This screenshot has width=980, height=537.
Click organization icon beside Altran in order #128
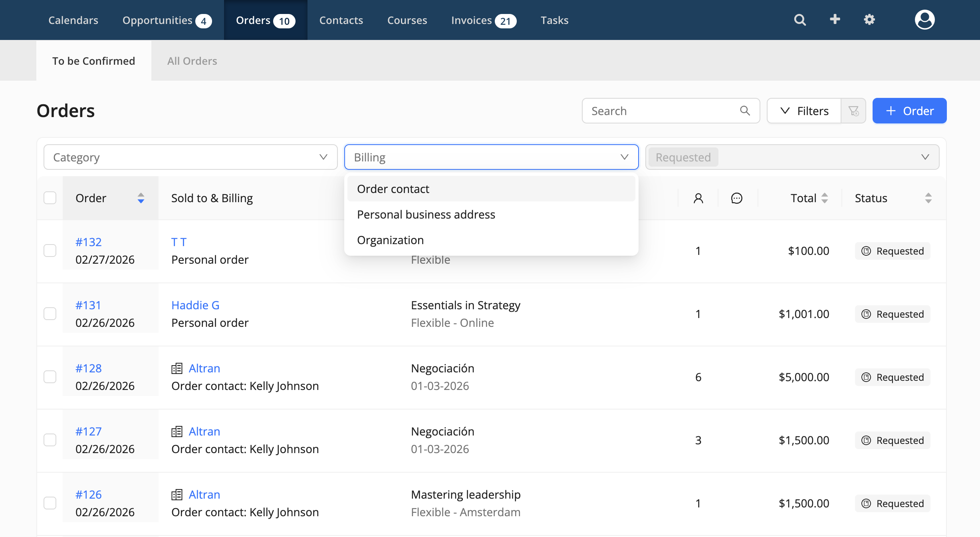(x=177, y=368)
